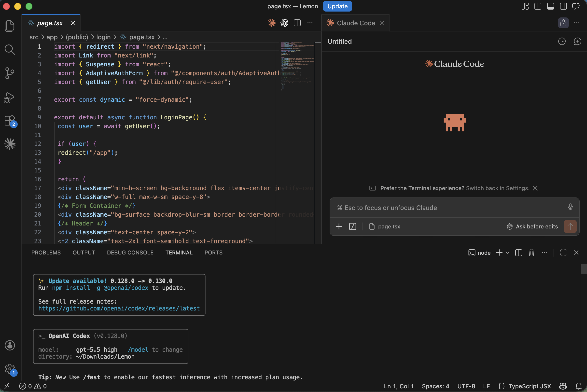
Task: Show Claude Code session history clock icon
Action: [x=562, y=41]
